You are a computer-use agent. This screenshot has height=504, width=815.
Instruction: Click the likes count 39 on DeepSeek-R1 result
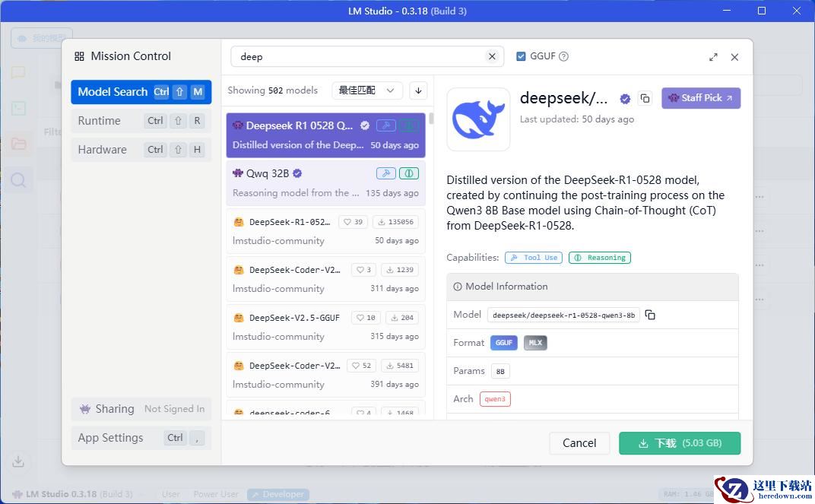353,222
